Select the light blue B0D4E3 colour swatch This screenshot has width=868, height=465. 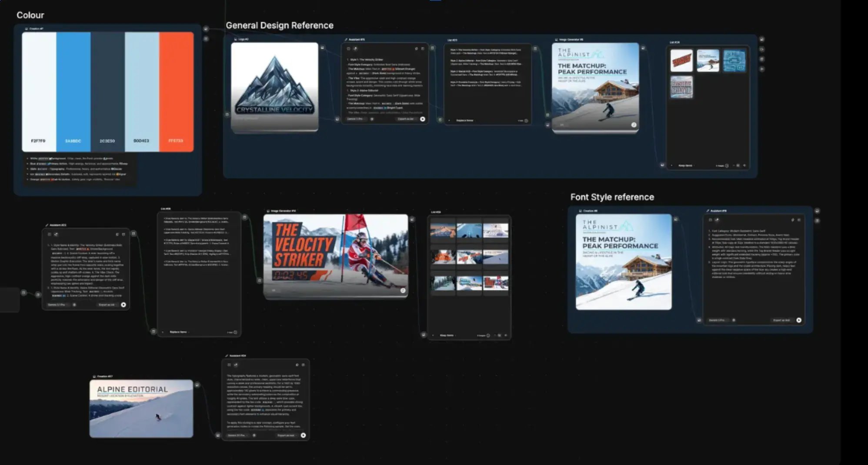[142, 92]
